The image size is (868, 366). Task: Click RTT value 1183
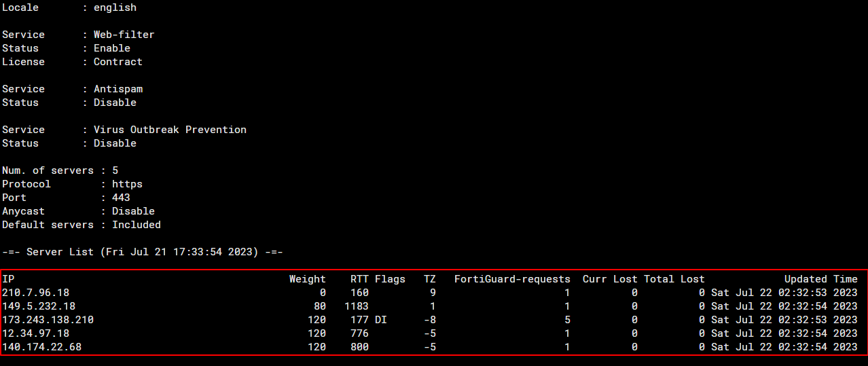pos(357,306)
